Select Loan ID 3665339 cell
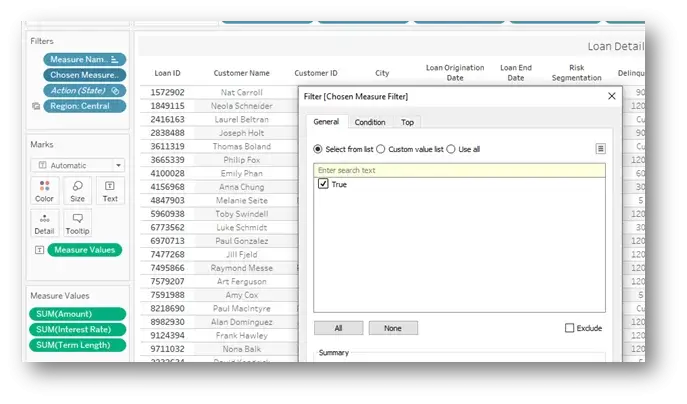 (167, 160)
